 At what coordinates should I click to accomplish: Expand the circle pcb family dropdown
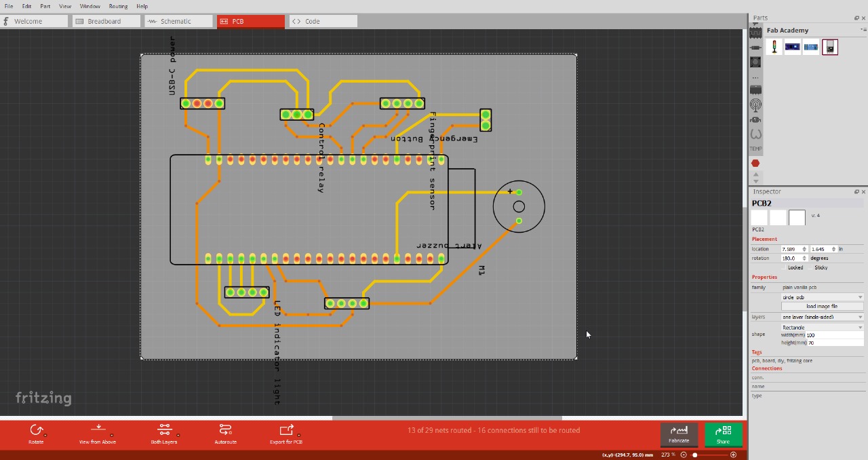coord(822,297)
